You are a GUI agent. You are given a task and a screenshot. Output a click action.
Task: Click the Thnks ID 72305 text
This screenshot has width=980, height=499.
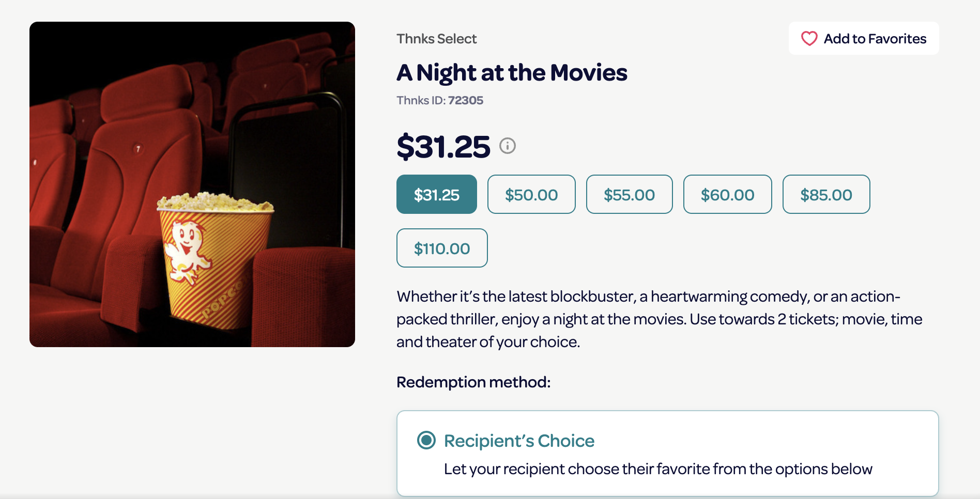(439, 100)
